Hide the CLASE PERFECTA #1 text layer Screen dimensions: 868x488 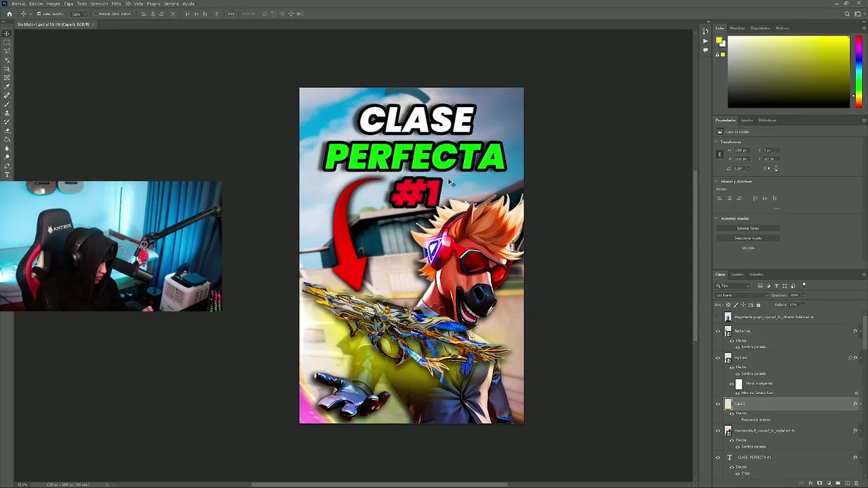[x=717, y=457]
